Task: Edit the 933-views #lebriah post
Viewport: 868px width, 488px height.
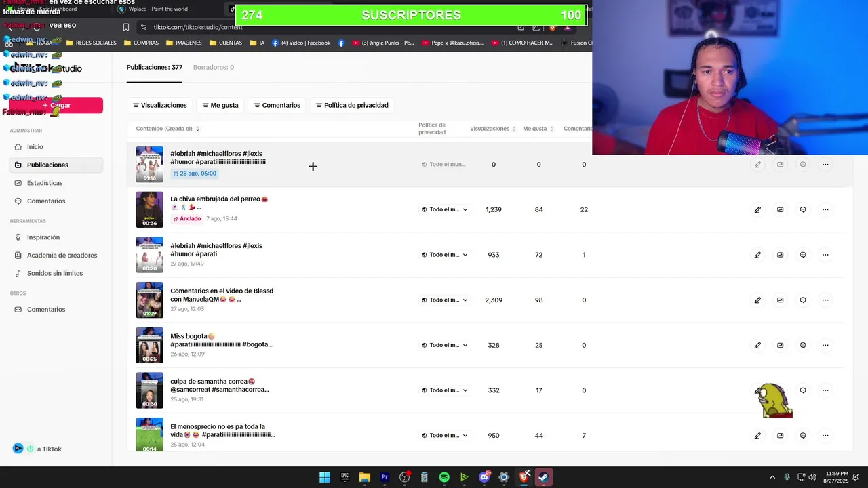Action: click(757, 255)
